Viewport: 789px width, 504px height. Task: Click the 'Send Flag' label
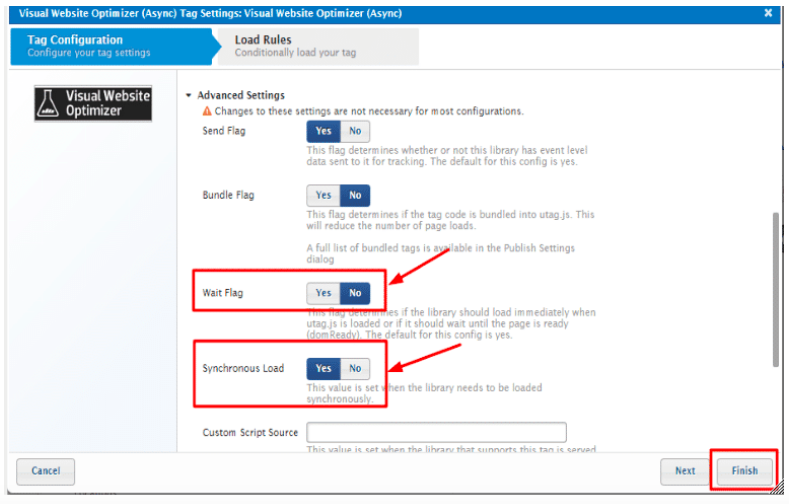click(x=224, y=131)
